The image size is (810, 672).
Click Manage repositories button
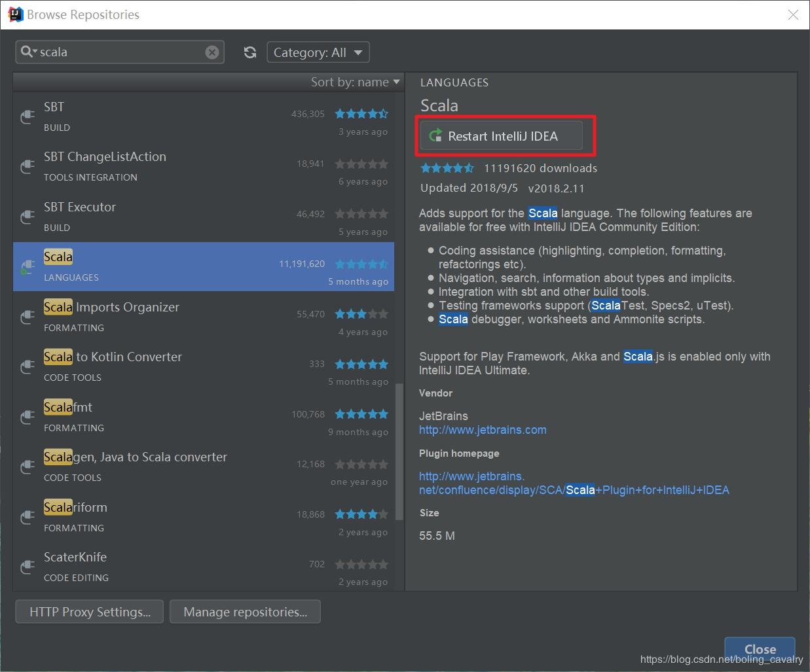click(x=245, y=612)
